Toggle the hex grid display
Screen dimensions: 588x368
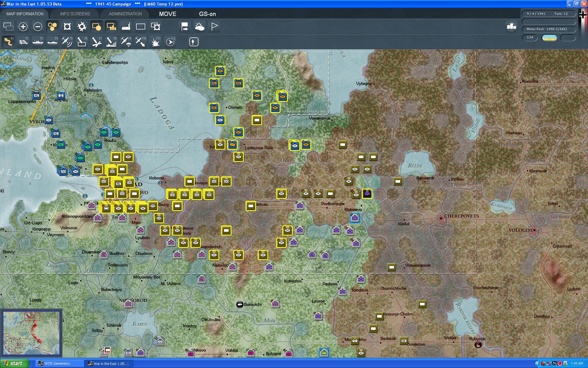[52, 27]
